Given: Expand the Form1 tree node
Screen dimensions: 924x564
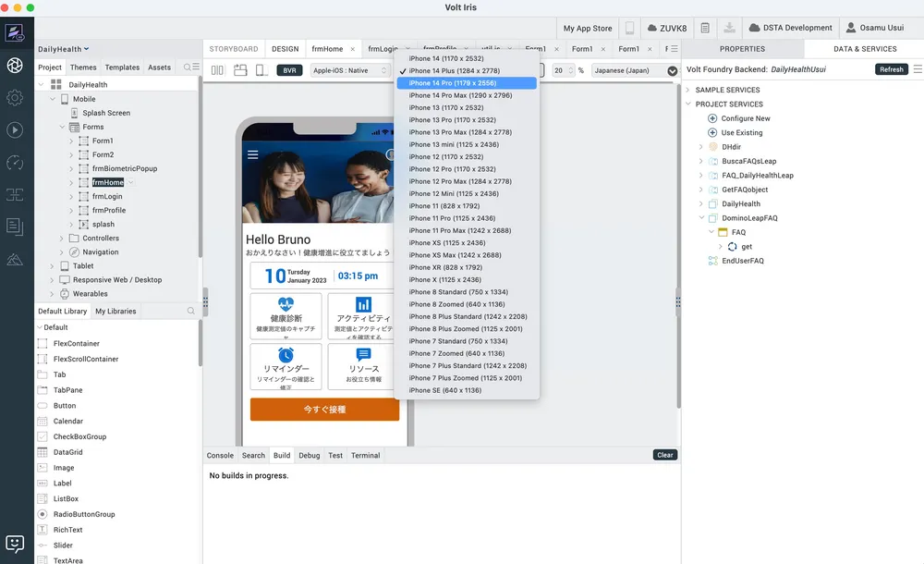Looking at the screenshot, I should click(71, 141).
